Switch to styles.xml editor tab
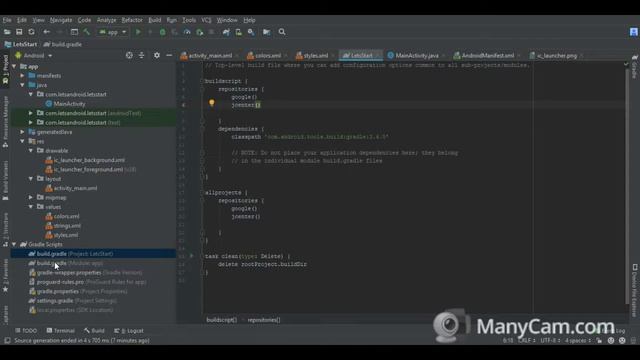The image size is (640, 360). 316,56
